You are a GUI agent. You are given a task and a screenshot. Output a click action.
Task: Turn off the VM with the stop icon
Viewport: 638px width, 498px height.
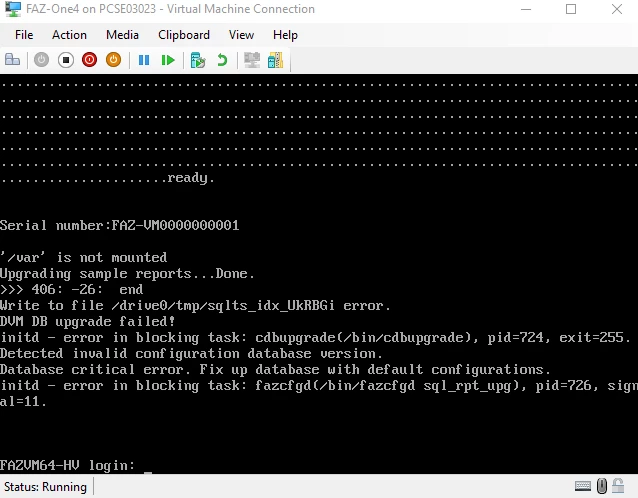point(66,60)
